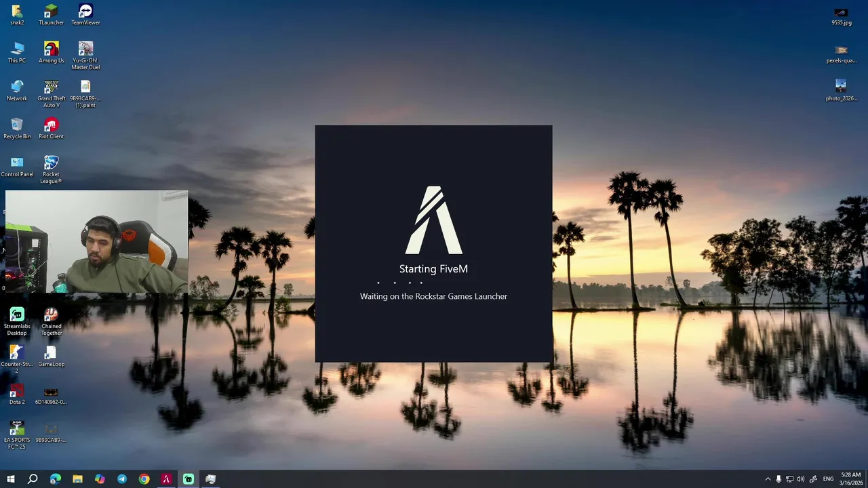Image resolution: width=868 pixels, height=488 pixels.
Task: Open Yu-Gi-Oh! Master Duel shortcut
Action: [85, 56]
